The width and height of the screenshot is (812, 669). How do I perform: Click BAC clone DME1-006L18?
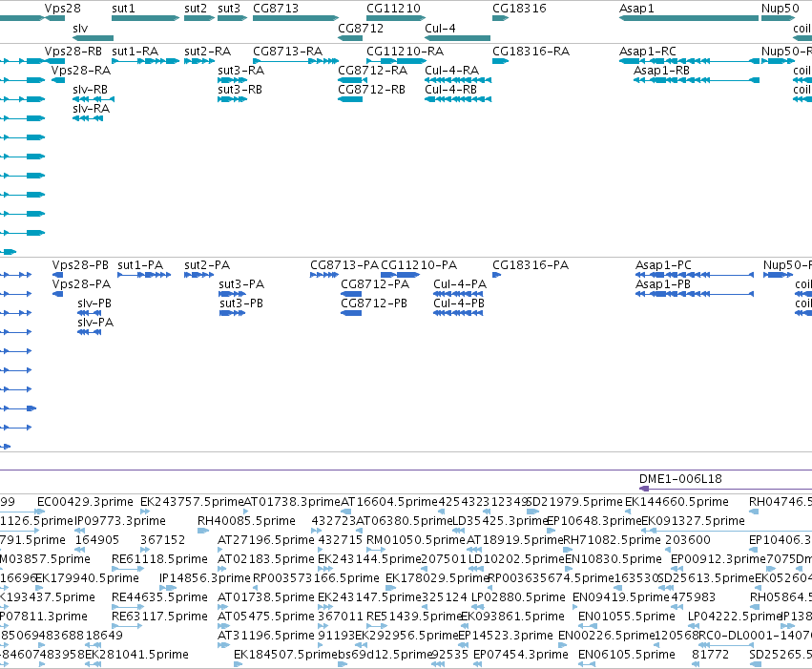(x=680, y=479)
